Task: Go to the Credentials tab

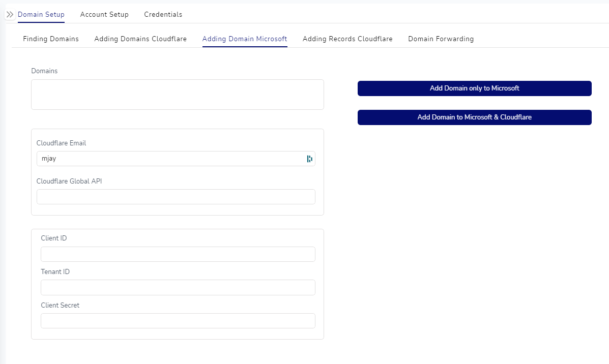Action: coord(163,14)
